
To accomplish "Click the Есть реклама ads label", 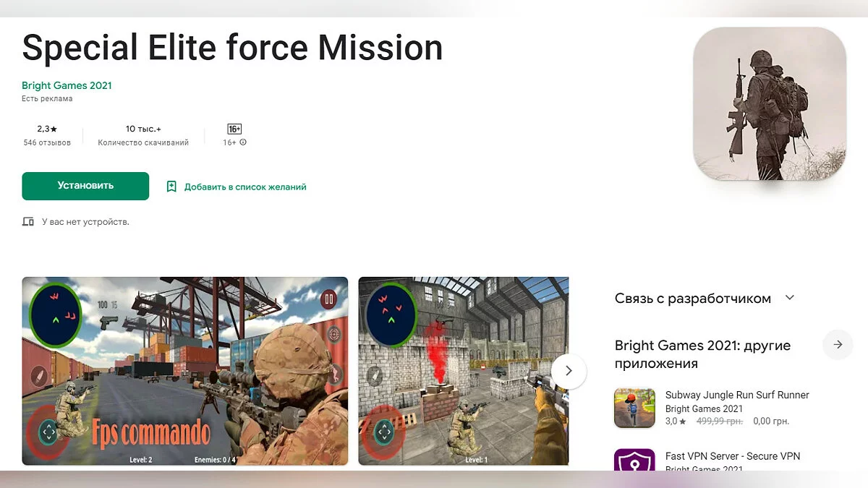I will pyautogui.click(x=47, y=99).
